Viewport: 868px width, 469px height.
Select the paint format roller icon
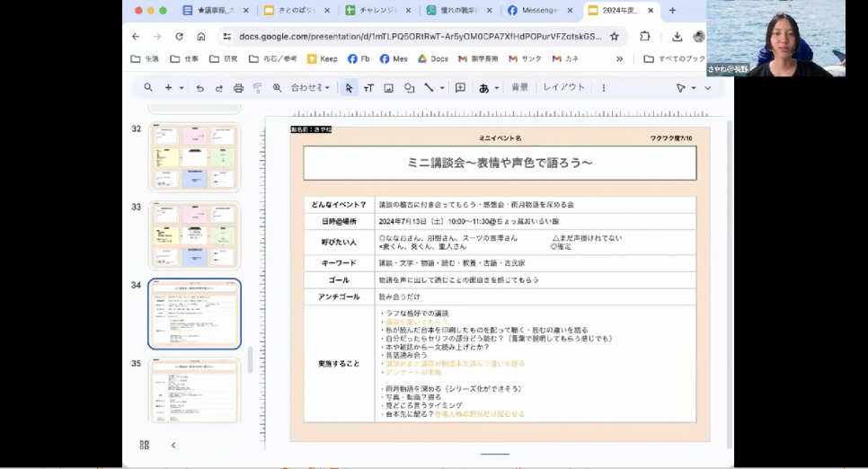click(258, 88)
